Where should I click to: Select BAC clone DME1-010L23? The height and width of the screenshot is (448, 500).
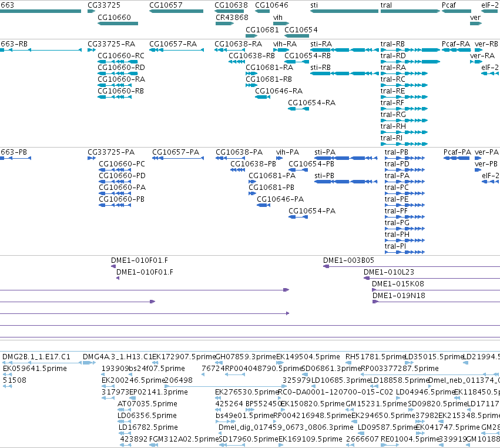coord(389,272)
